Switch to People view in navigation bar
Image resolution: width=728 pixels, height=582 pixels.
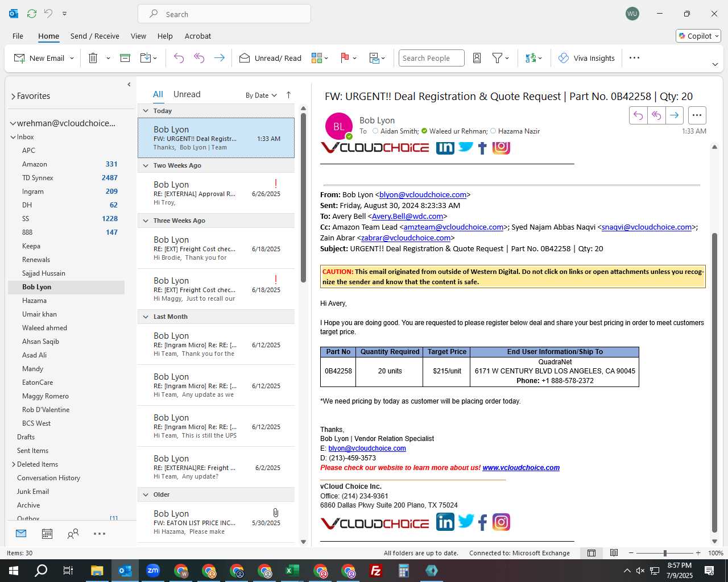(73, 534)
